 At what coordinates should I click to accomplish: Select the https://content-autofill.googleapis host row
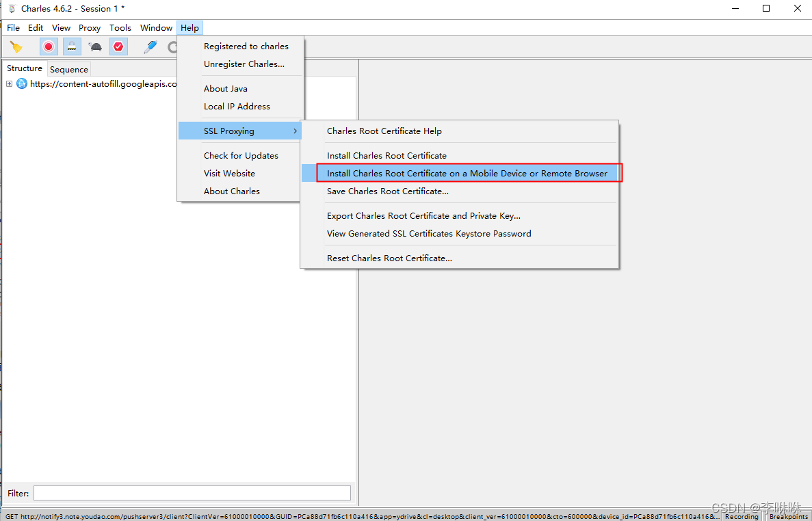(x=103, y=84)
